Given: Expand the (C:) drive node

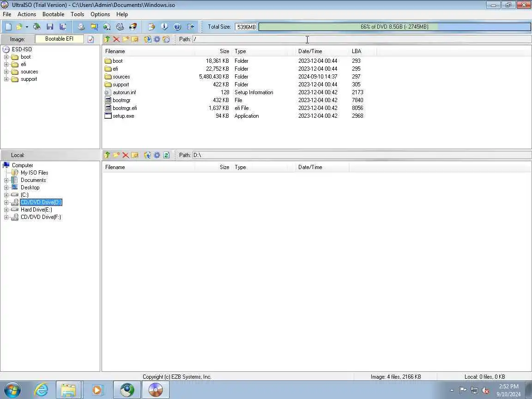Looking at the screenshot, I should (x=6, y=195).
